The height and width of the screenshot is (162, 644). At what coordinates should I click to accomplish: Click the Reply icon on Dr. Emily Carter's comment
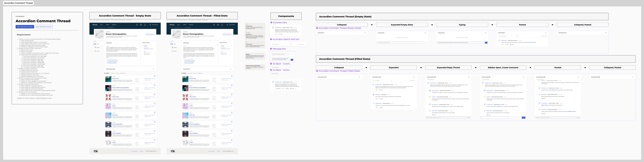(280, 34)
